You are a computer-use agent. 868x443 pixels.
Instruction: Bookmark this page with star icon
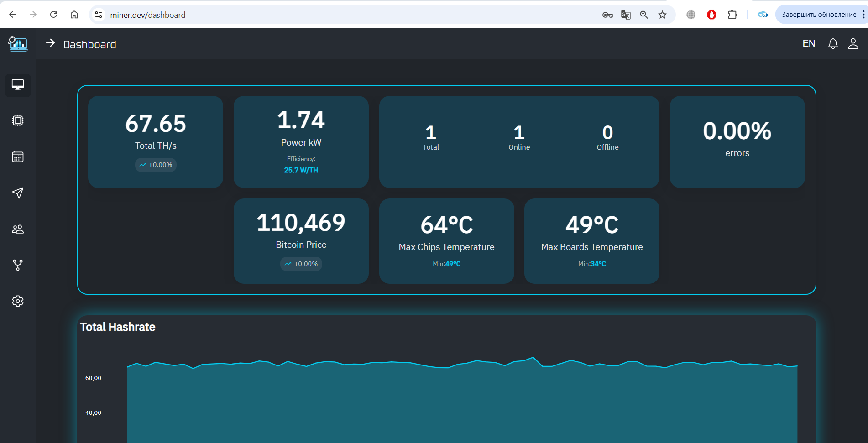coord(662,15)
